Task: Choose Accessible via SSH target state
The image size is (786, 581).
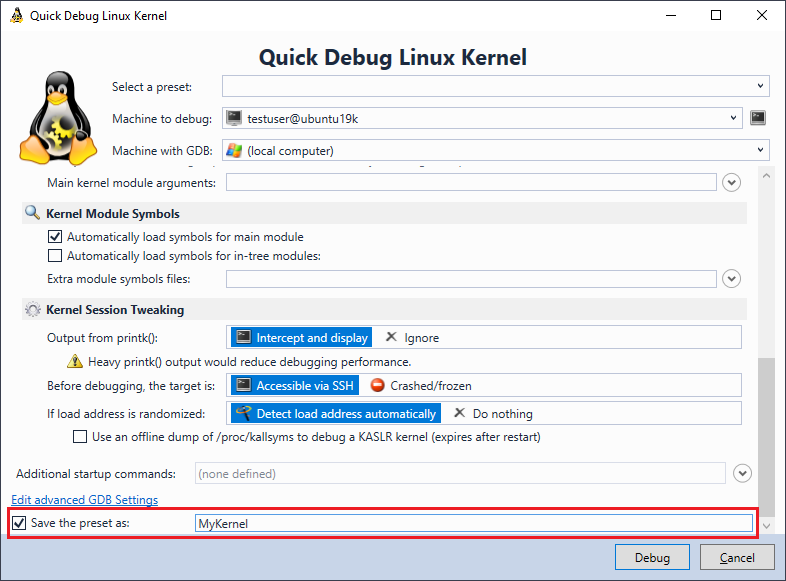Action: click(295, 385)
